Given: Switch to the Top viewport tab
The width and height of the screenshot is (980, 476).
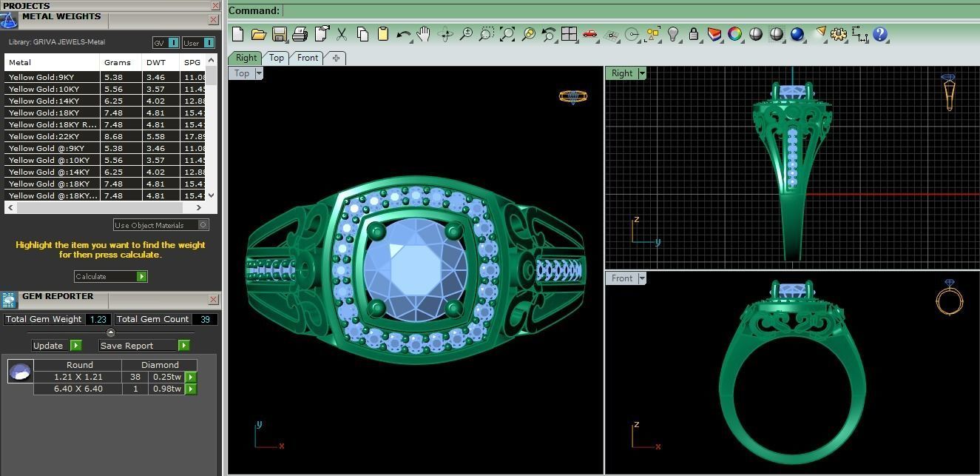Looking at the screenshot, I should pos(276,58).
